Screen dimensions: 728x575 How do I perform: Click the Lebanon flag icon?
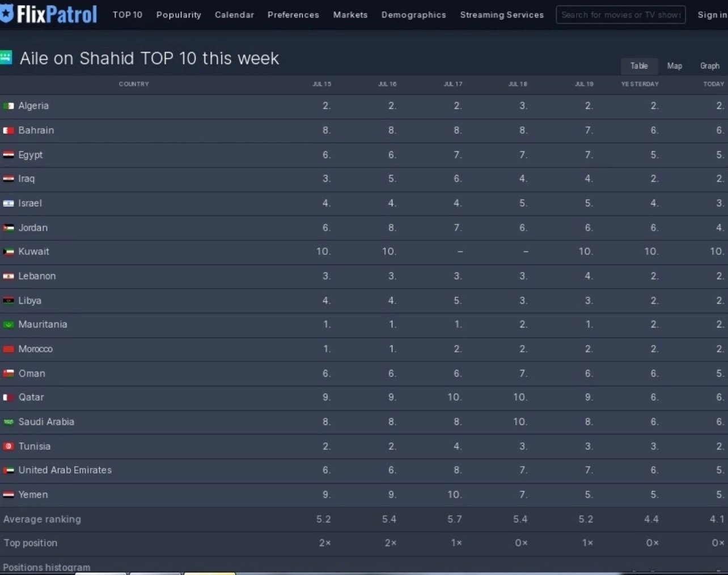(9, 276)
